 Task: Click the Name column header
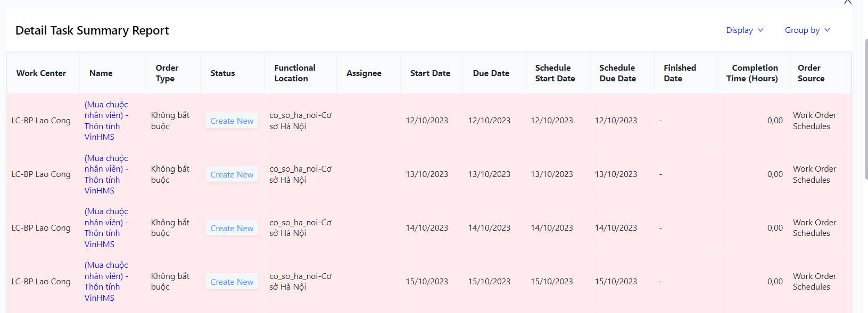pyautogui.click(x=101, y=73)
